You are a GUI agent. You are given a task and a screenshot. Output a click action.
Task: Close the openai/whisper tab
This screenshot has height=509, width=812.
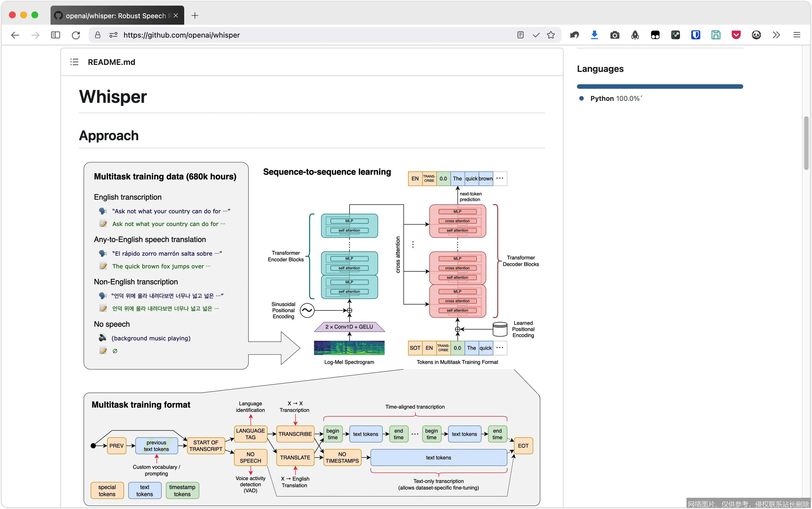click(x=176, y=15)
